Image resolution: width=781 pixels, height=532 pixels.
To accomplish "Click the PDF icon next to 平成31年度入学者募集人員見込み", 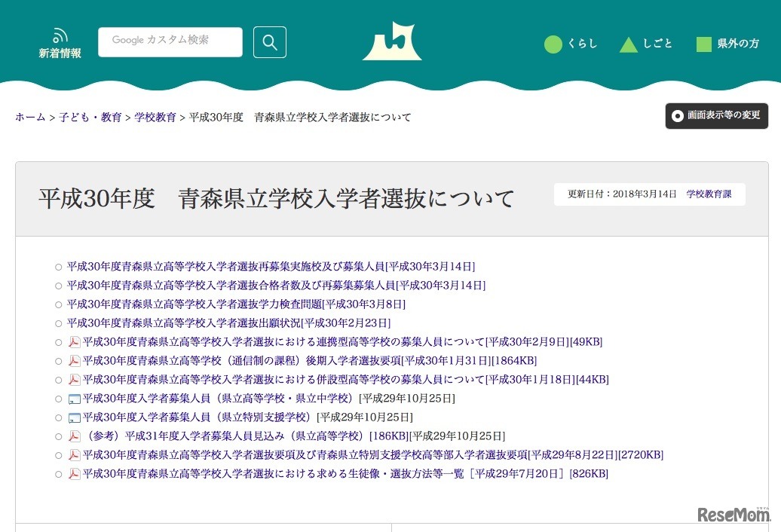I will point(72,436).
